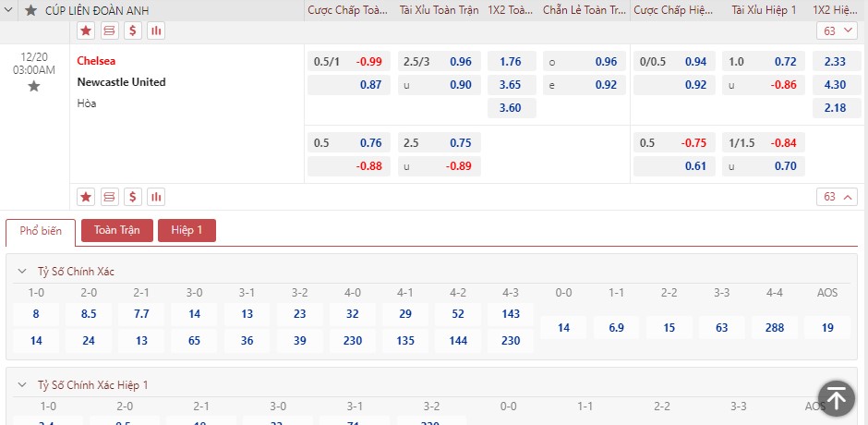Toggle star icon under Chelsea match time
Image resolution: width=868 pixels, height=425 pixels.
34,87
